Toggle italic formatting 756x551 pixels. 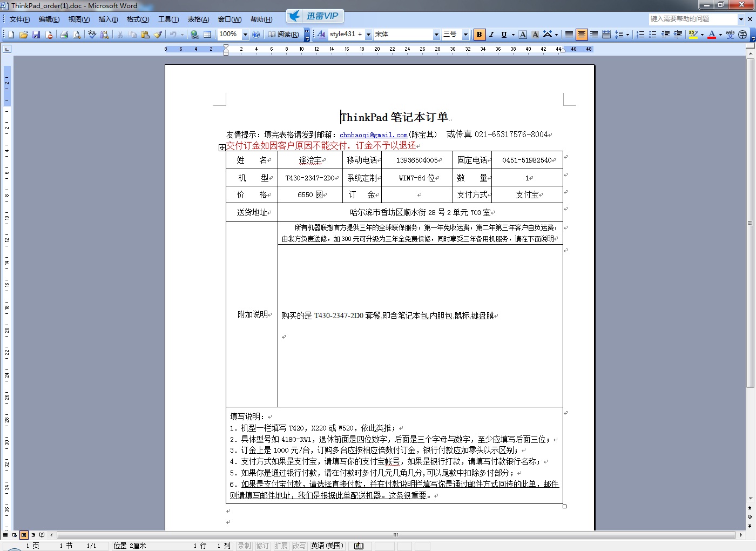[x=491, y=35]
